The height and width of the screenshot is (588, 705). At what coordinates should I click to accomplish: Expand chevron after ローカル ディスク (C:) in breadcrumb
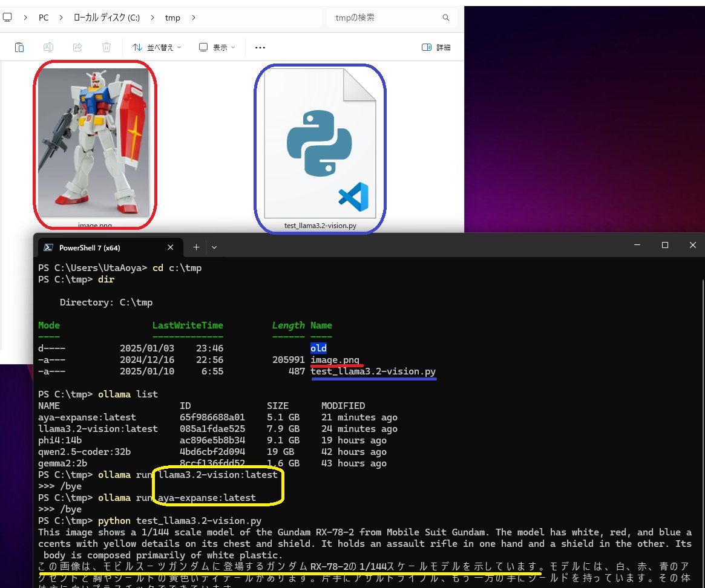152,18
